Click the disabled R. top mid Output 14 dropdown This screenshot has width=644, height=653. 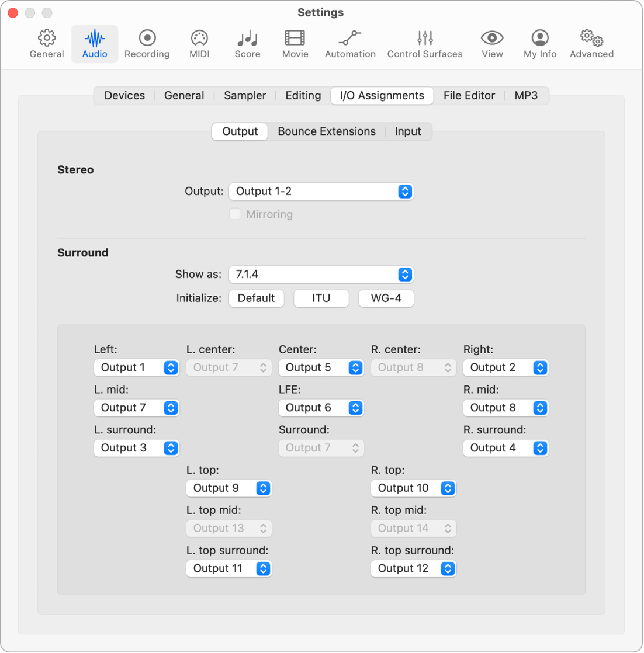(x=414, y=529)
